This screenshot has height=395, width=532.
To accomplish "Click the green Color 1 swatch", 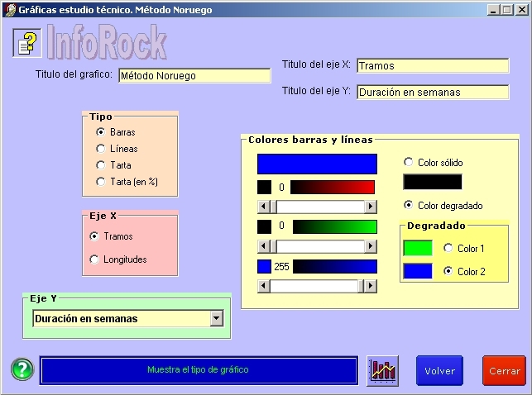I will 418,248.
